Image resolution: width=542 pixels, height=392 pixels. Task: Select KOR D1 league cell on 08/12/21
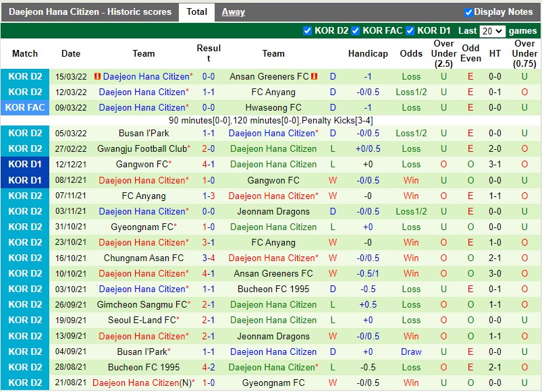coord(25,180)
